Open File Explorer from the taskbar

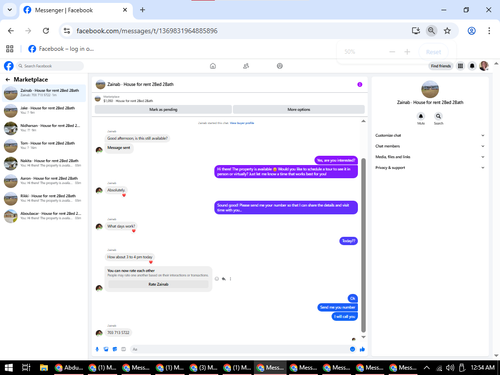point(43,368)
